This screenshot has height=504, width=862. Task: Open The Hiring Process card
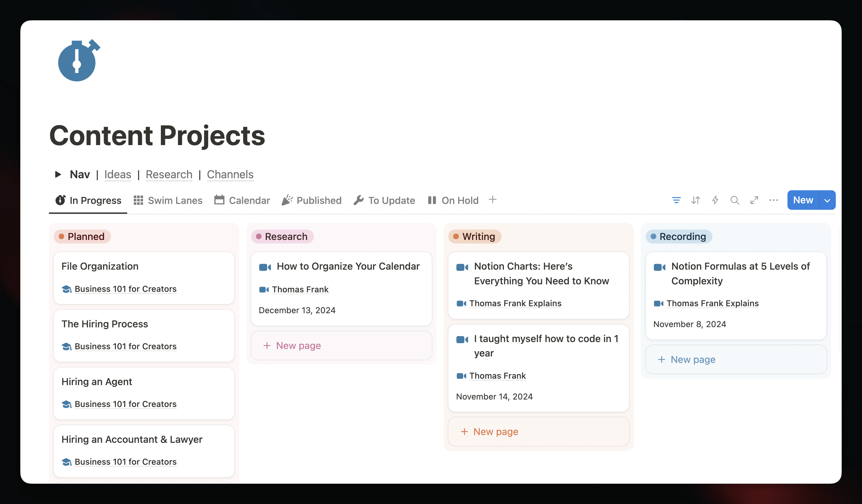click(144, 336)
